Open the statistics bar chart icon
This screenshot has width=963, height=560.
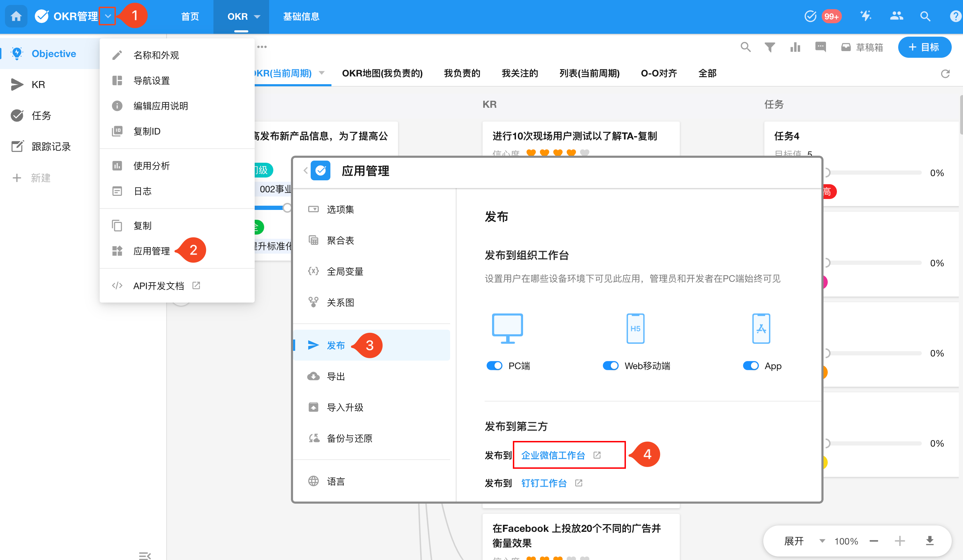[x=795, y=47]
